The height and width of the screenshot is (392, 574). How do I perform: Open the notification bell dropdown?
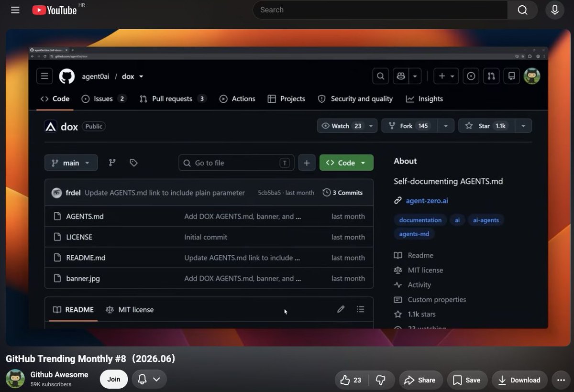(x=149, y=379)
